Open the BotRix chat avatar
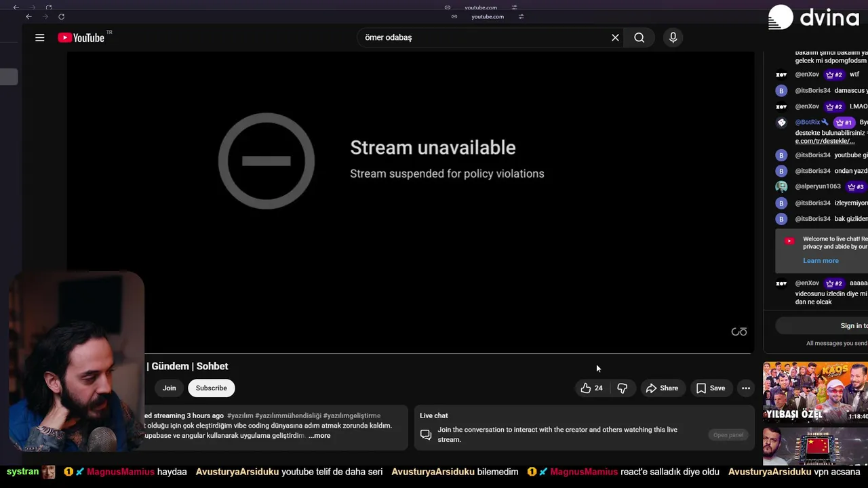Image resolution: width=868 pixels, height=488 pixels. point(781,123)
